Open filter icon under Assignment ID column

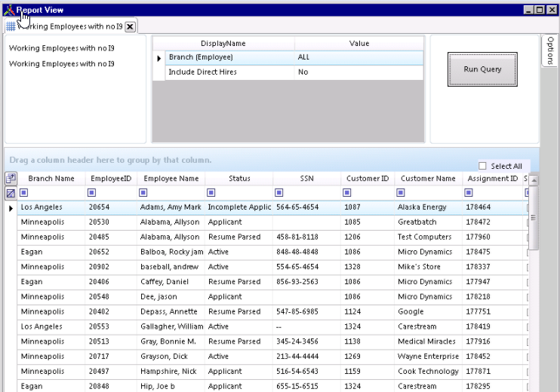tap(469, 193)
